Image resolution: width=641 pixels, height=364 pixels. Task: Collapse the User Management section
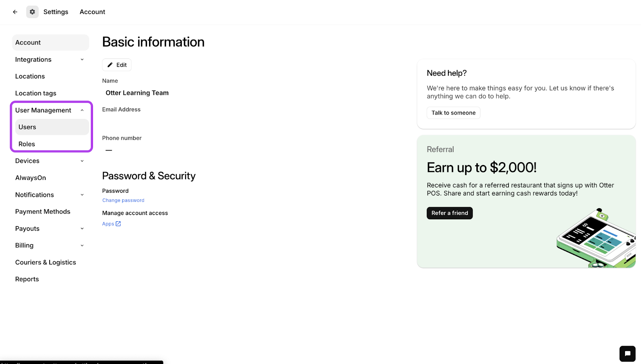[x=82, y=110]
